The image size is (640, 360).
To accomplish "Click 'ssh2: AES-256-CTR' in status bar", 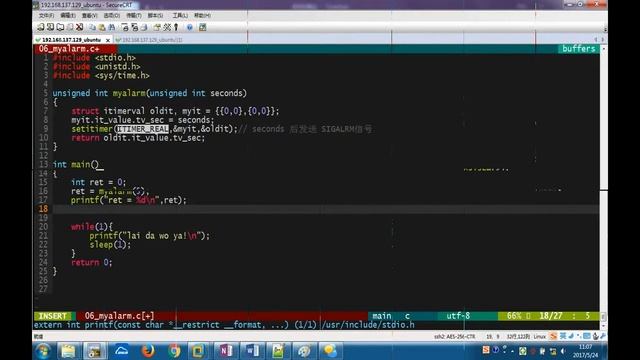I will tap(454, 337).
